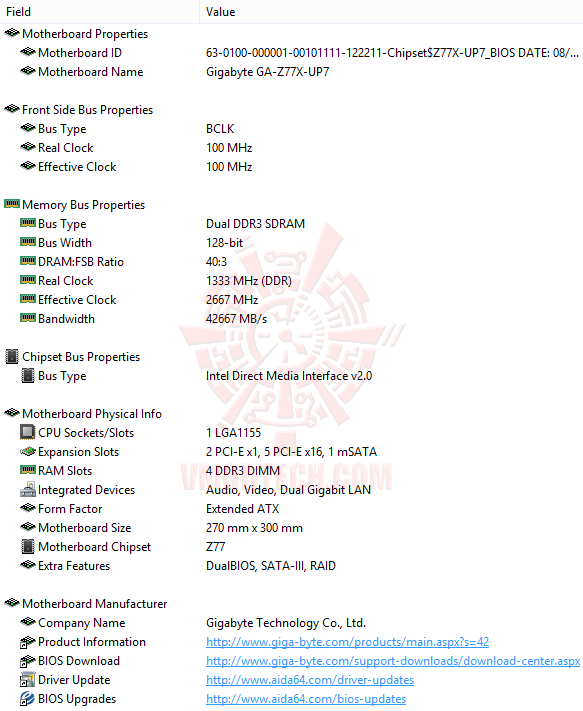
Task: Select the Company Name row
Action: point(292,623)
